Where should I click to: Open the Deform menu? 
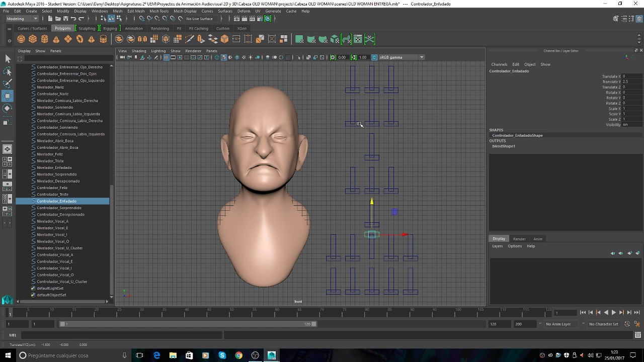pyautogui.click(x=244, y=11)
